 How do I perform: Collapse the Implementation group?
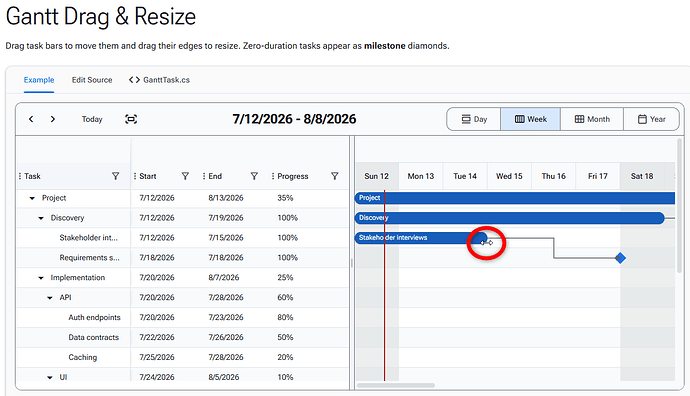(x=41, y=278)
